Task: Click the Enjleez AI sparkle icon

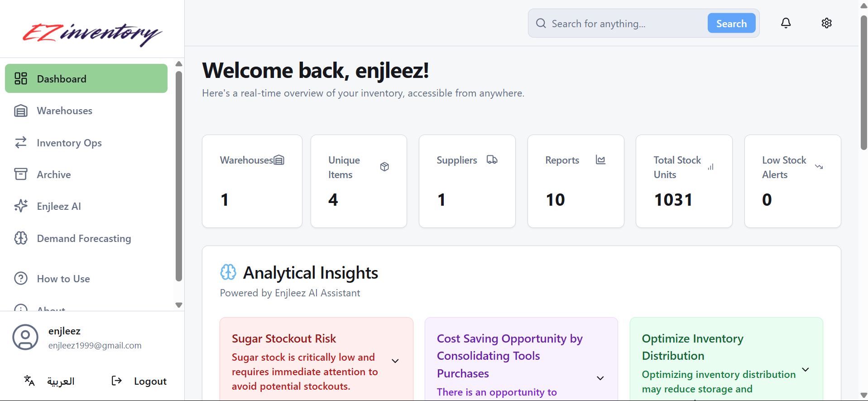Action: [x=21, y=206]
